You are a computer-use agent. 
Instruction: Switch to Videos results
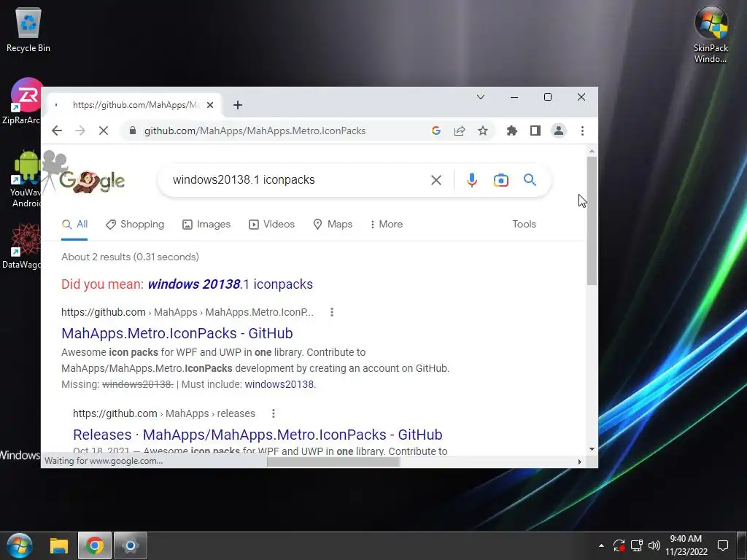pyautogui.click(x=271, y=225)
